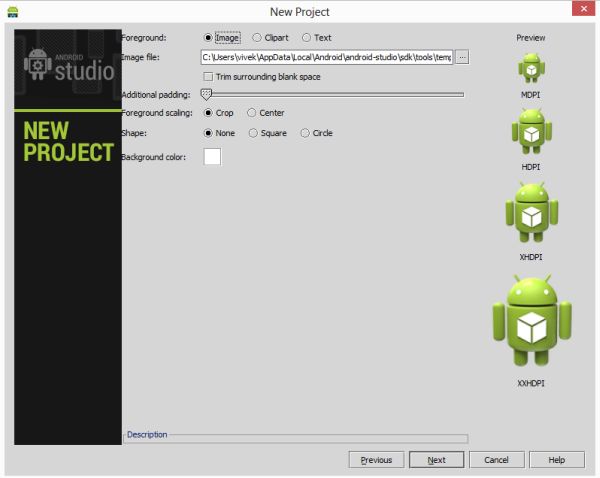Open the Background color swatch

click(x=212, y=157)
